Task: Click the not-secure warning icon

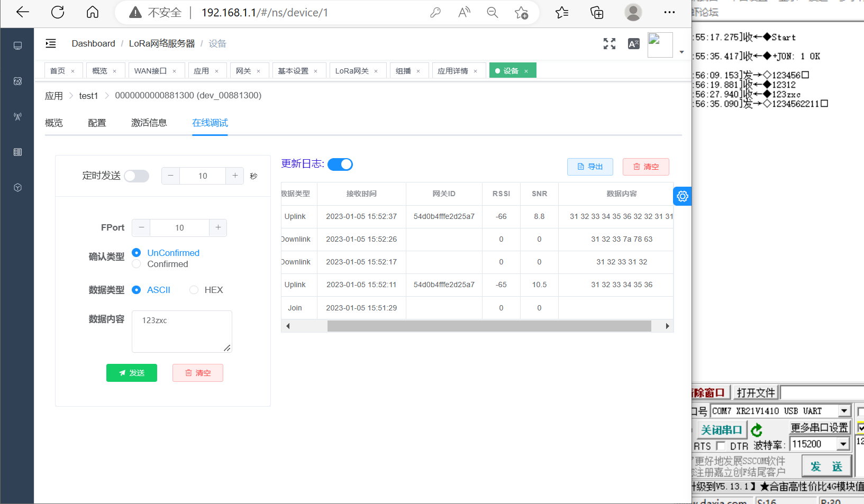Action: click(135, 12)
